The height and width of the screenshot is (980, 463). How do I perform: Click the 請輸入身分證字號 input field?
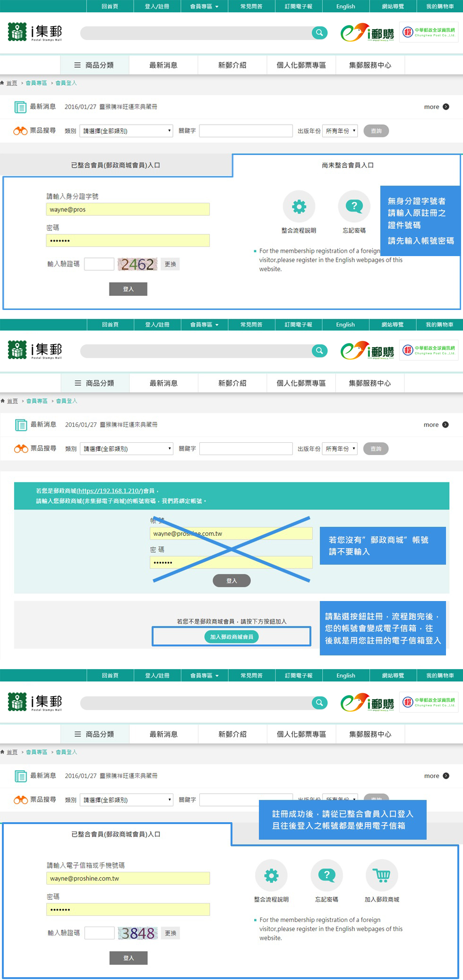[128, 209]
